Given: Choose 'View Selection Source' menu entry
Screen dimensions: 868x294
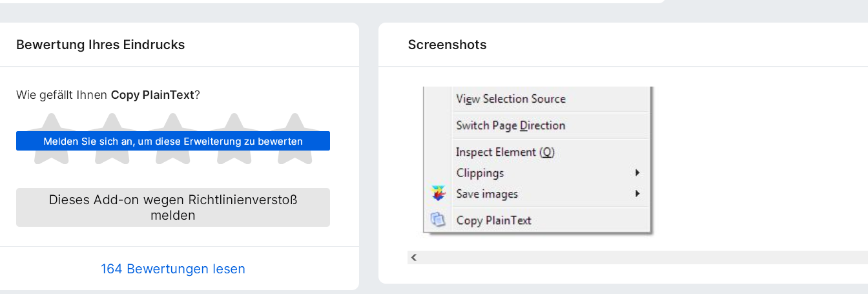Looking at the screenshot, I should click(510, 99).
